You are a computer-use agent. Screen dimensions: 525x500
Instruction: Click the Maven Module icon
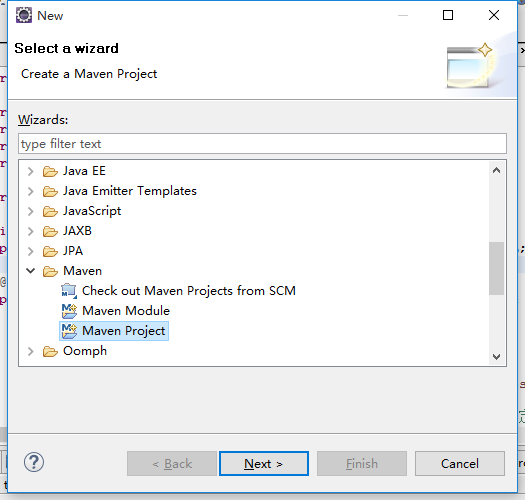tap(69, 311)
